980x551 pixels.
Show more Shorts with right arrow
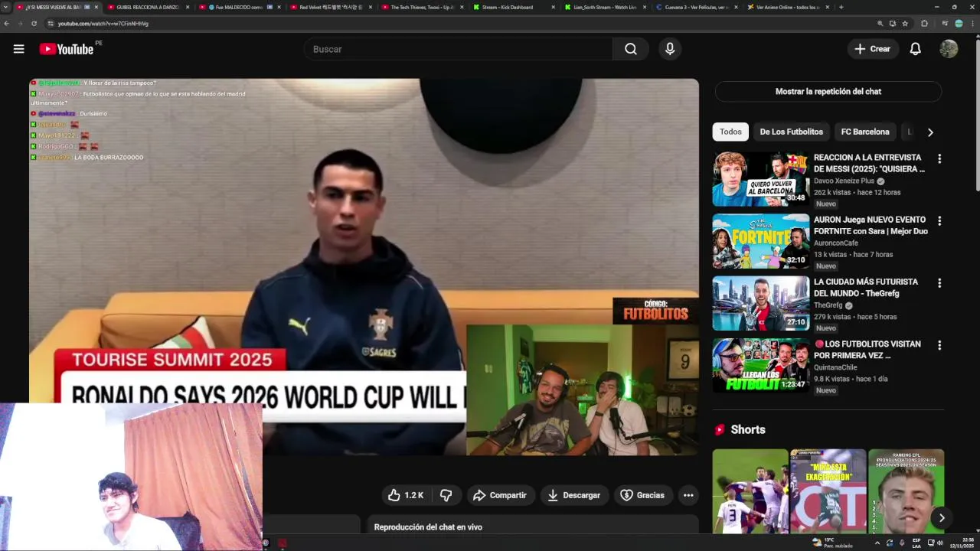(942, 518)
